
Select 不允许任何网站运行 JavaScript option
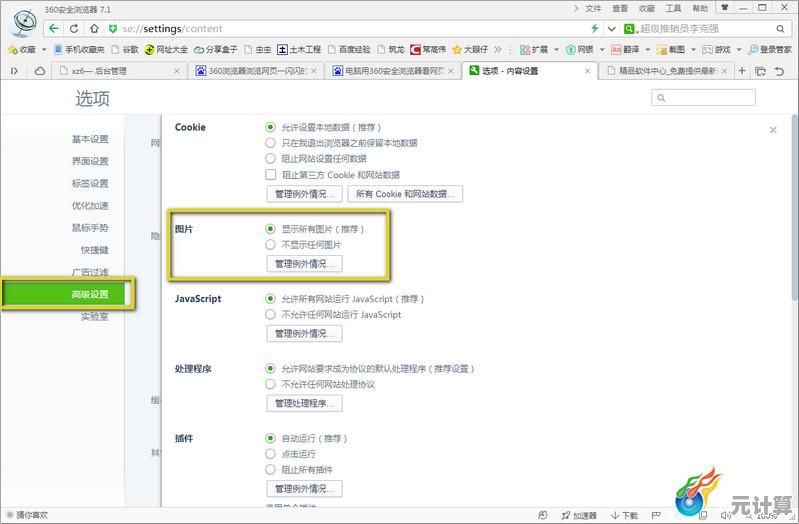coord(270,314)
